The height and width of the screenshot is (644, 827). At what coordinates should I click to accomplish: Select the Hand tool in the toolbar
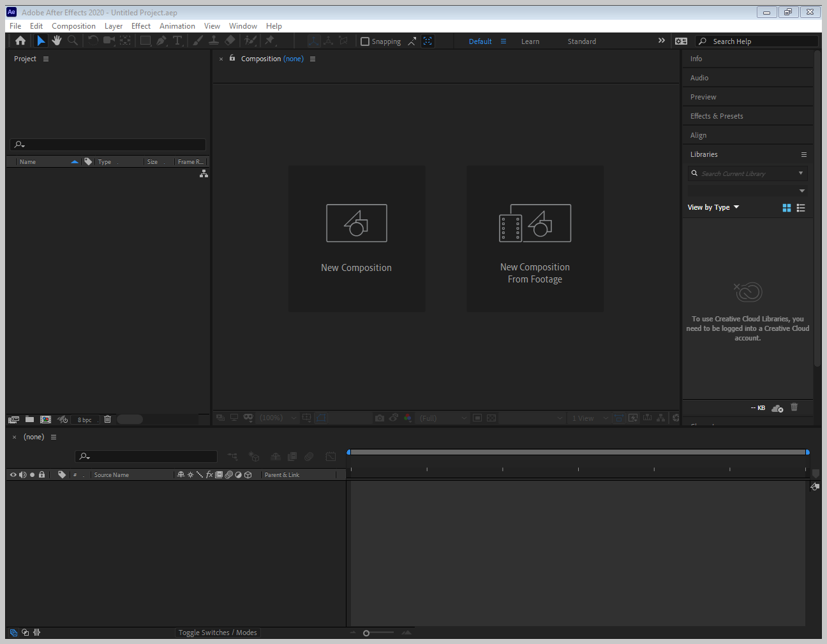click(x=57, y=41)
